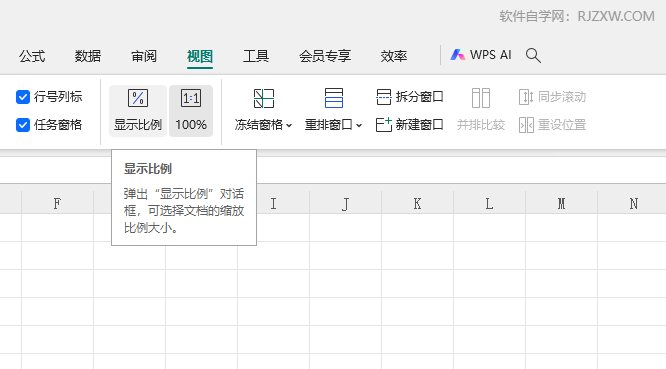Create a new window with 新建窗口
The height and width of the screenshot is (369, 666).
coord(409,125)
